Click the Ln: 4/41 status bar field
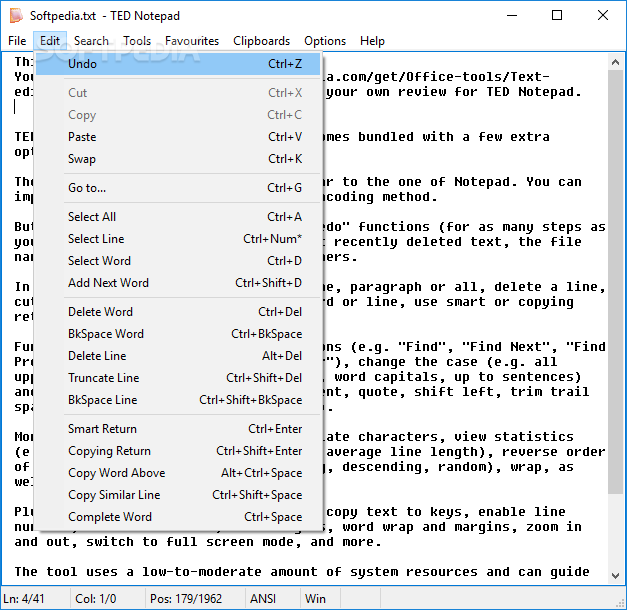The height and width of the screenshot is (610, 627). coord(35,598)
